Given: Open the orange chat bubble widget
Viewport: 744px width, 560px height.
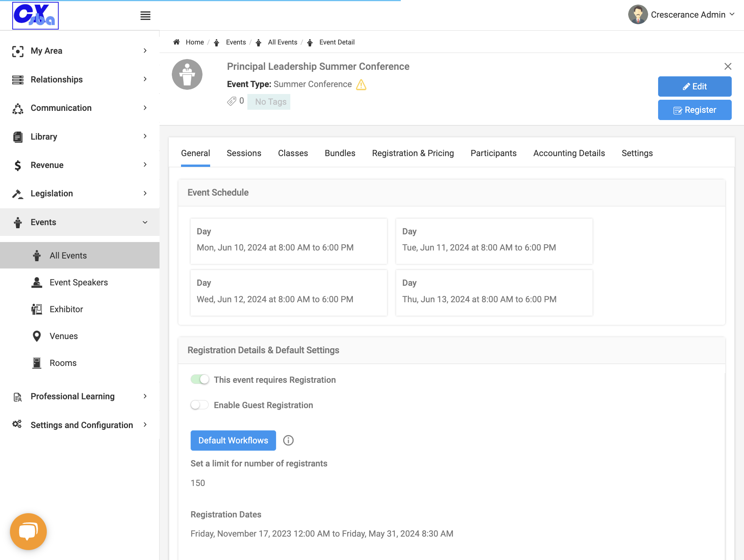Looking at the screenshot, I should coord(28,532).
